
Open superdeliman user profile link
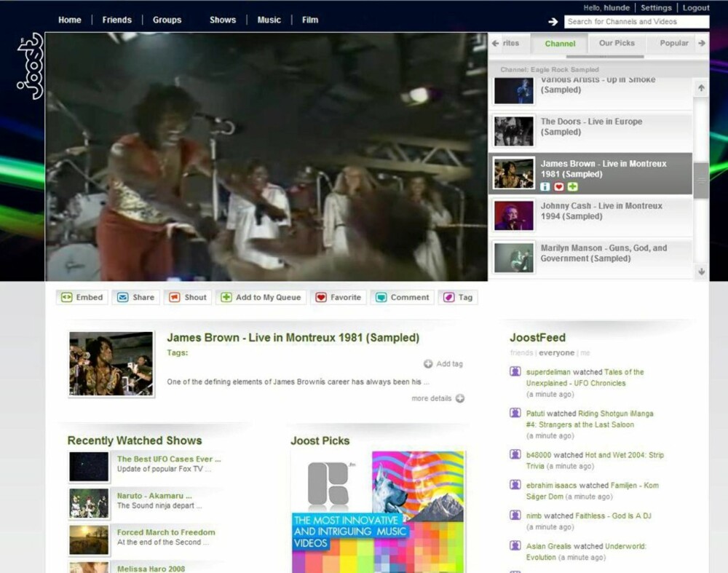coord(548,372)
